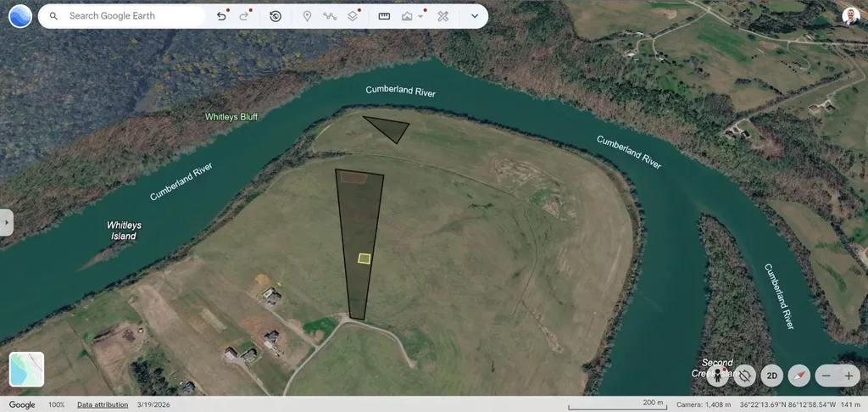Toggle the rotation lock control
Image resolution: width=868 pixels, height=412 pixels.
pos(745,376)
